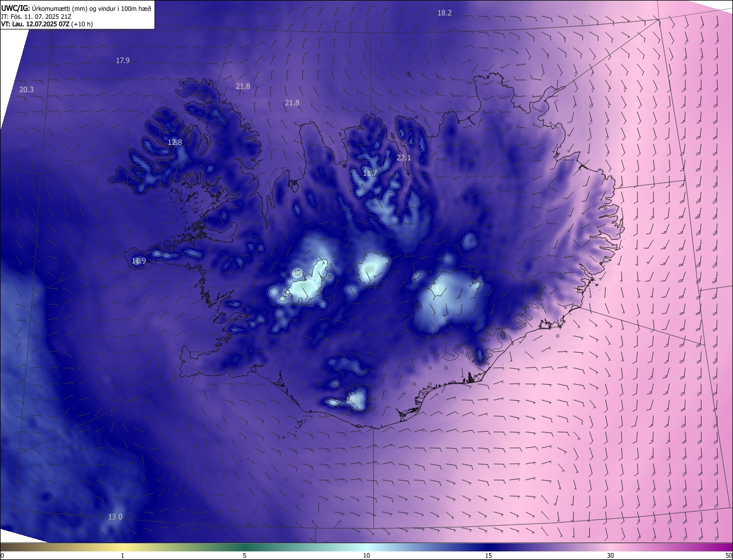Click the 30 tick label on the color scale
The height and width of the screenshot is (560, 733).
[610, 555]
